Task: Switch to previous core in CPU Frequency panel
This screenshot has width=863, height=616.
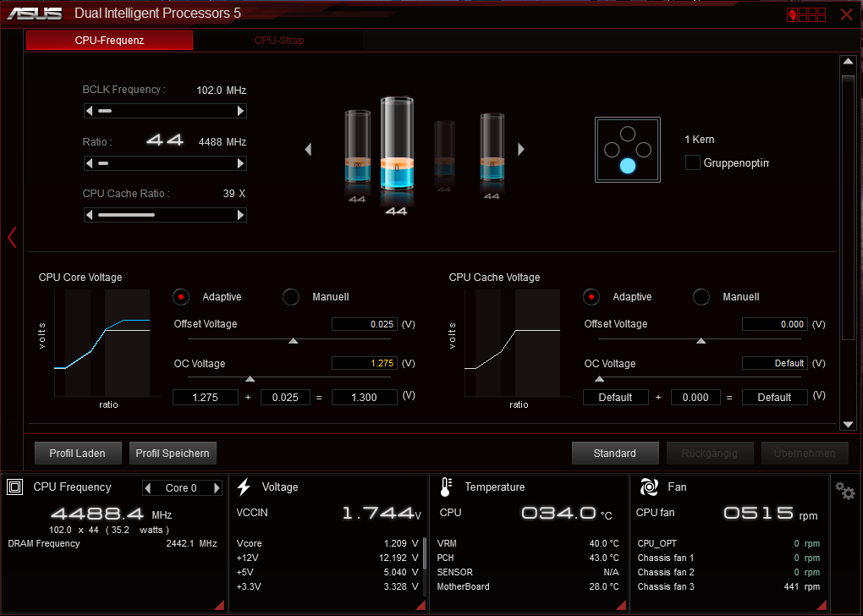Action: (147, 487)
